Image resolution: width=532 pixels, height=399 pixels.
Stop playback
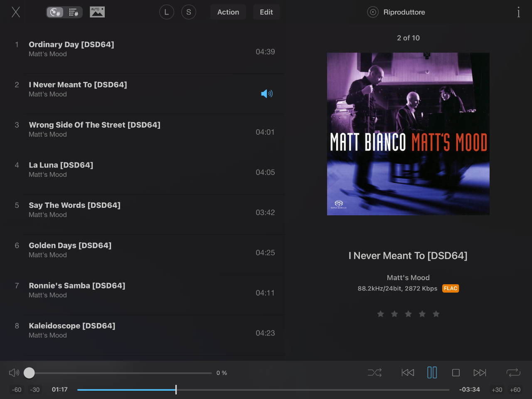click(x=456, y=373)
